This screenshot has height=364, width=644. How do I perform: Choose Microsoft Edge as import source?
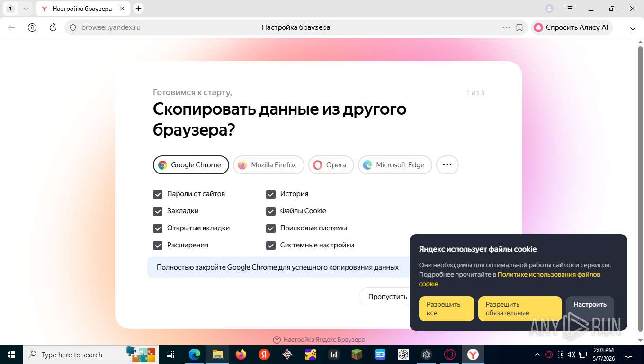pos(395,165)
